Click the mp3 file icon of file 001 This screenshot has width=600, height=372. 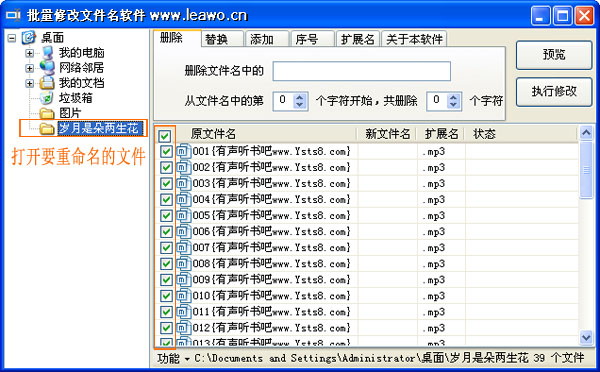click(183, 152)
